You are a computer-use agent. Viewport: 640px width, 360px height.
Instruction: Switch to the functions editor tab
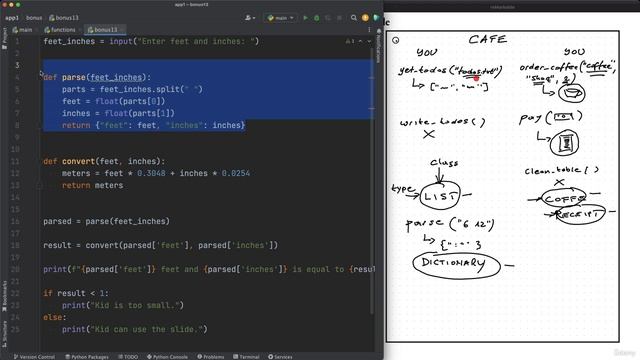60,30
